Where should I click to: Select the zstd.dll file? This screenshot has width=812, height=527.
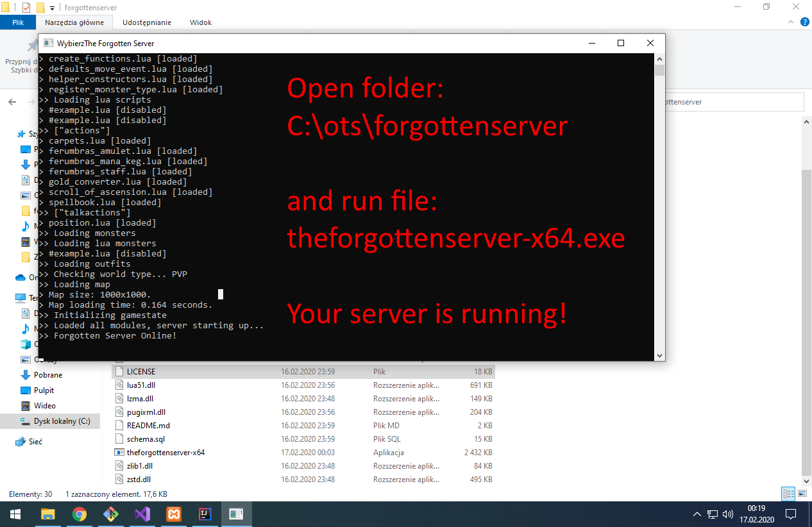point(139,480)
